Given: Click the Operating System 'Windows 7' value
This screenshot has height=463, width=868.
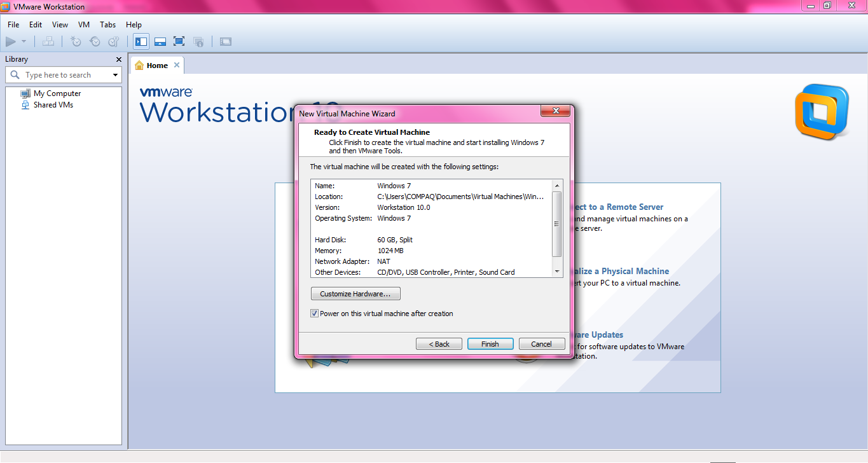Looking at the screenshot, I should click(x=394, y=218).
